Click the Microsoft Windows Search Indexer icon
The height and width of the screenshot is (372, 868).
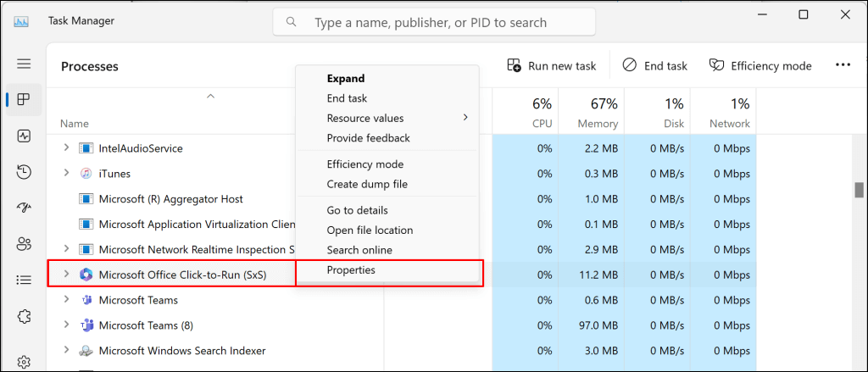point(86,351)
